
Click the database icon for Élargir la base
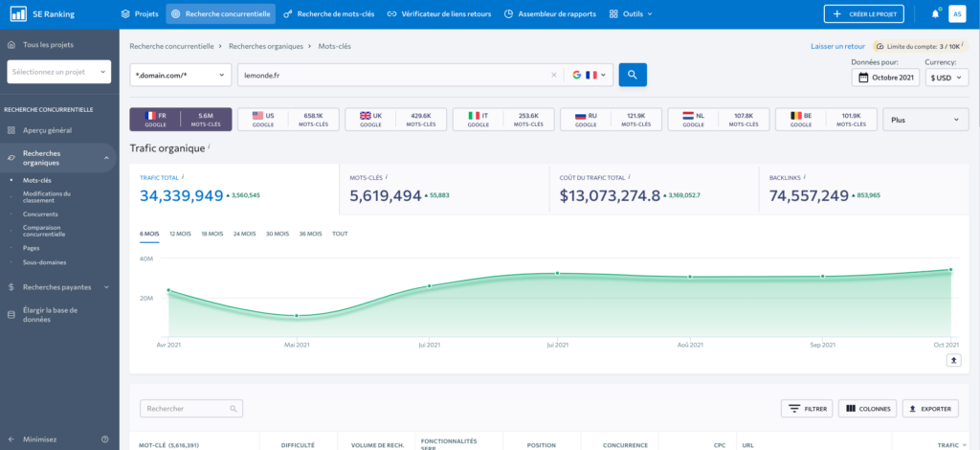pos(11,314)
